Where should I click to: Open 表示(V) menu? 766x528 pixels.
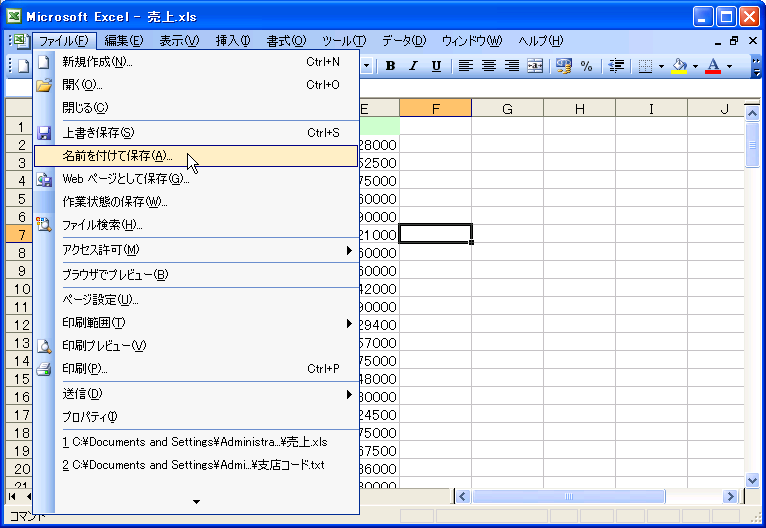click(179, 41)
